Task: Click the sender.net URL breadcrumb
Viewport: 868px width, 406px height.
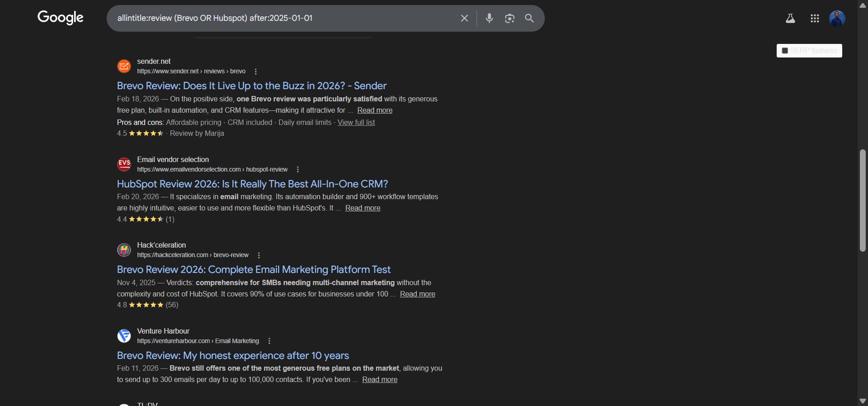Action: pyautogui.click(x=191, y=71)
